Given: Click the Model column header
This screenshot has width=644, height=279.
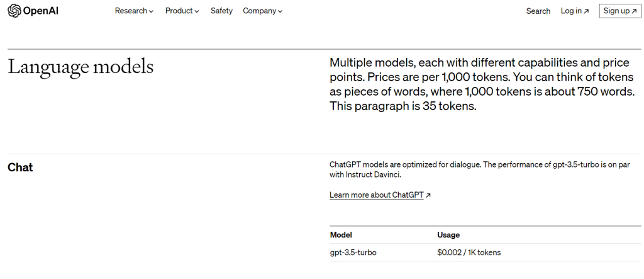Looking at the screenshot, I should coord(341,235).
